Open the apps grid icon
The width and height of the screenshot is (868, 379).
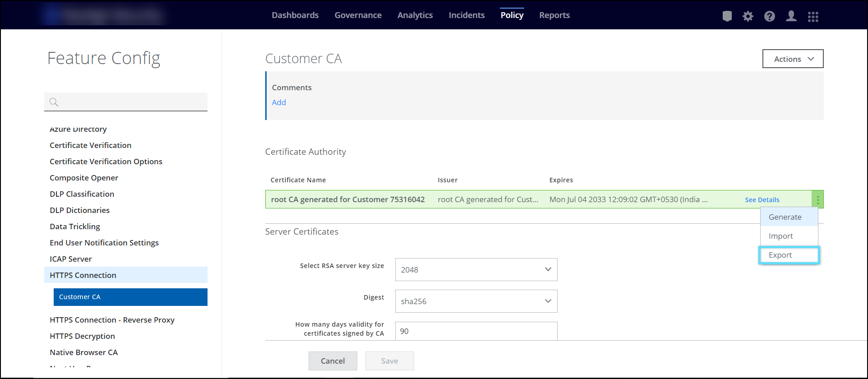[x=813, y=16]
